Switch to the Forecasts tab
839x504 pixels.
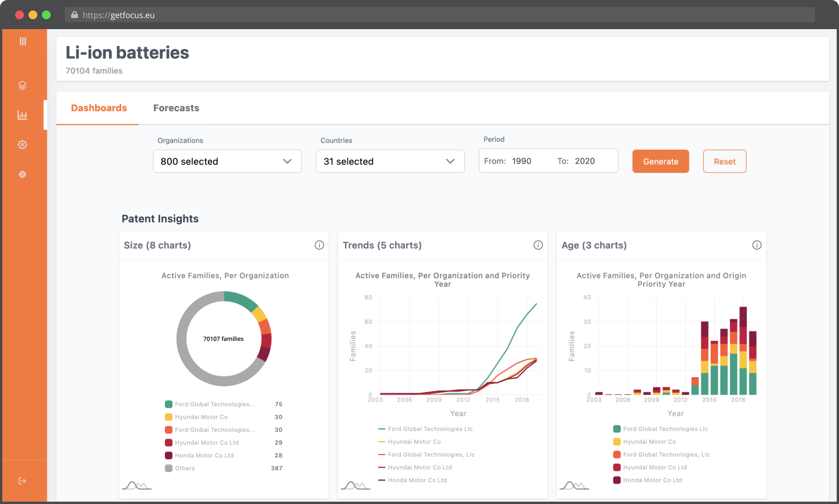pos(176,108)
